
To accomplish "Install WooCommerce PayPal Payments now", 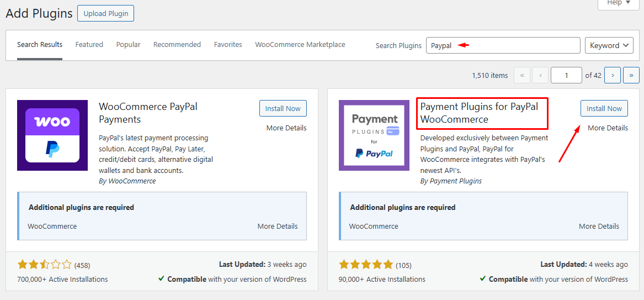I will (283, 108).
